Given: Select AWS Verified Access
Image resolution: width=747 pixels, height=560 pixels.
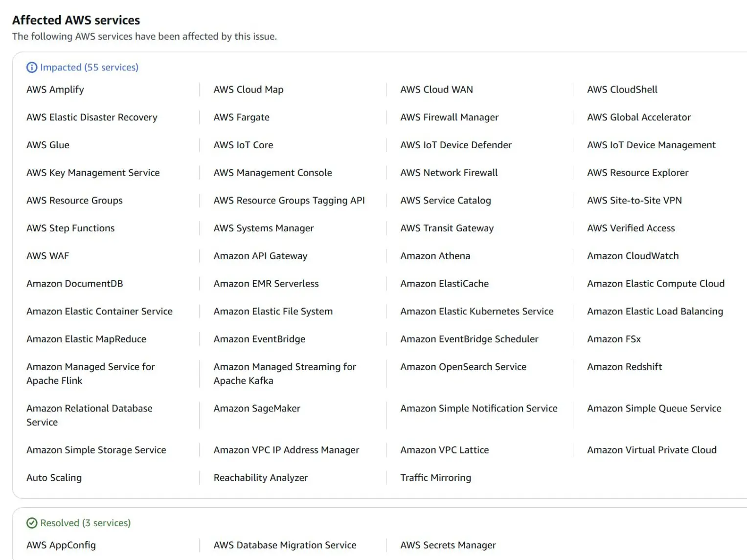Looking at the screenshot, I should [631, 228].
